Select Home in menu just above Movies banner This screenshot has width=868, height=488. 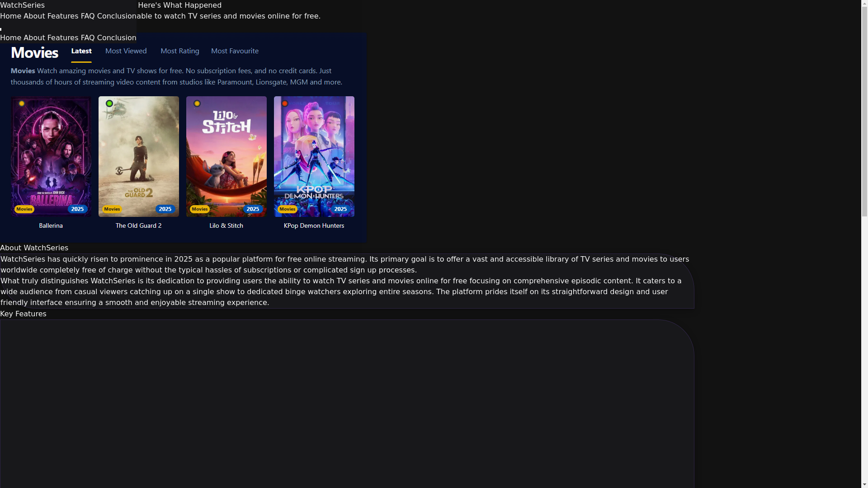point(10,38)
